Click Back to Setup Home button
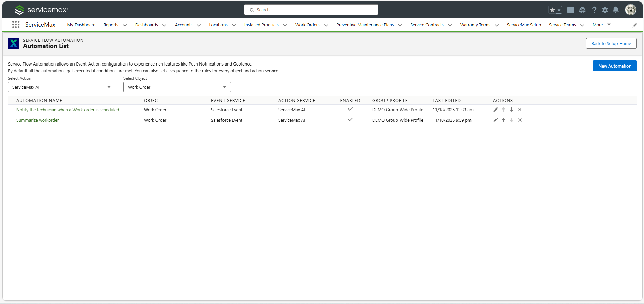Image resolution: width=644 pixels, height=304 pixels. click(611, 43)
